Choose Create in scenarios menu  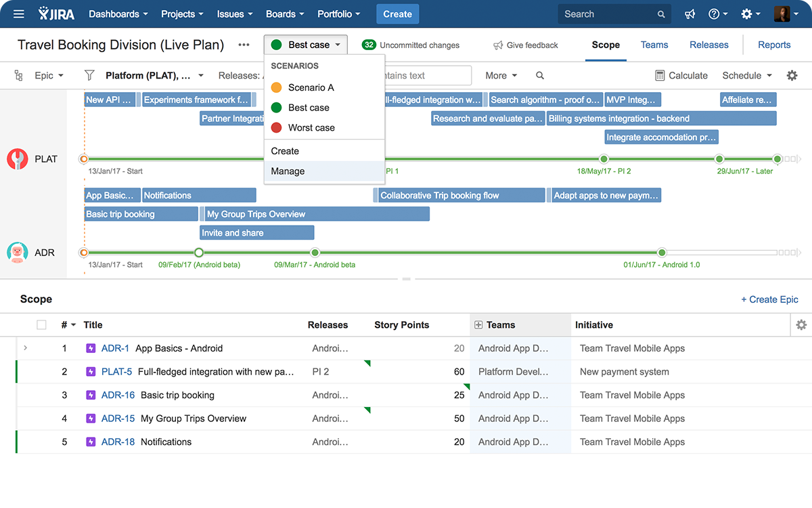tap(324, 151)
